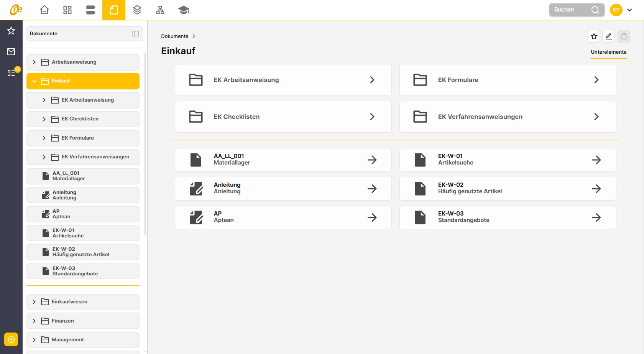The height and width of the screenshot is (354, 644).
Task: Click the Dokumente breadcrumb link
Action: 174,36
